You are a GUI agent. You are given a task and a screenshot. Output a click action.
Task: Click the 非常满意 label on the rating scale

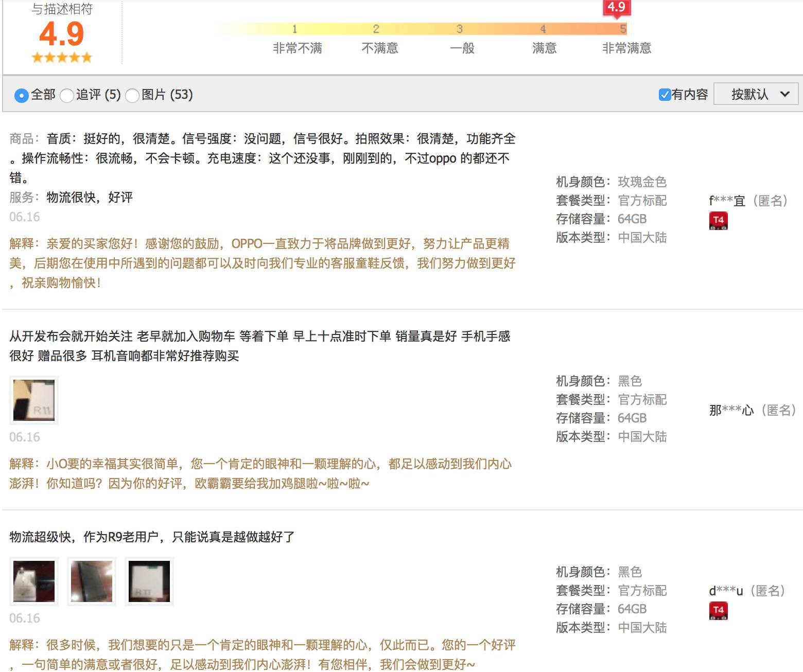point(626,48)
